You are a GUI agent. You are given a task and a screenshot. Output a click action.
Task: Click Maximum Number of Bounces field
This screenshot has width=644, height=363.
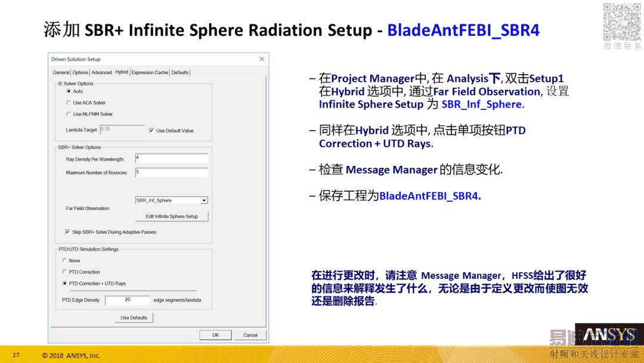coord(171,173)
